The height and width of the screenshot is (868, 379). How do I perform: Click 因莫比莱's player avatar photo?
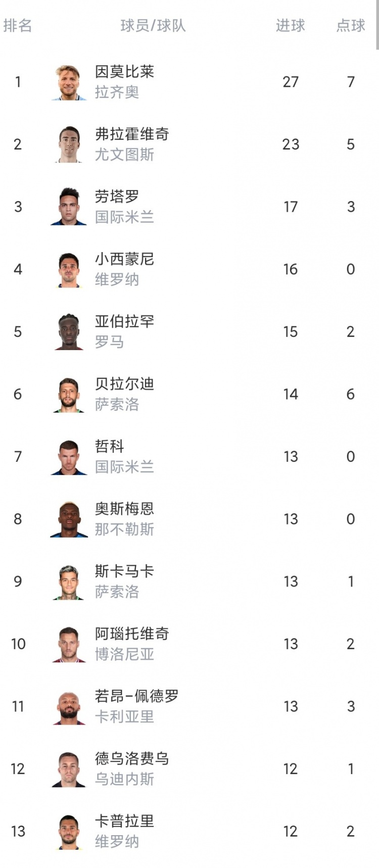[x=69, y=82]
